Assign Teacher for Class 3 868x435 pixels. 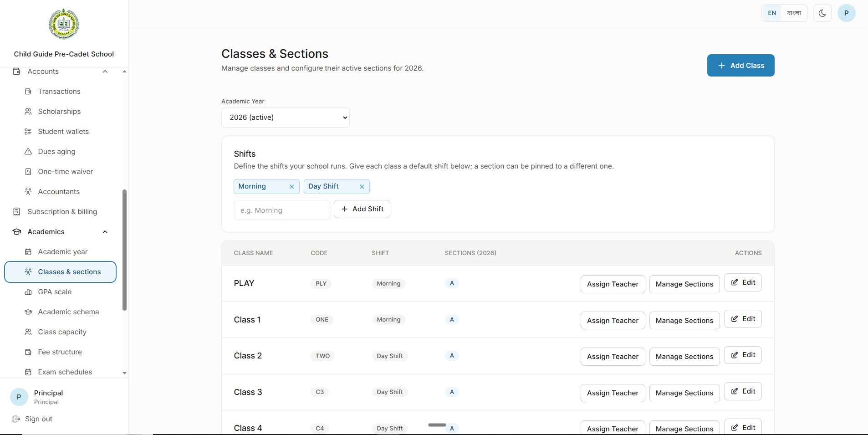pyautogui.click(x=613, y=393)
